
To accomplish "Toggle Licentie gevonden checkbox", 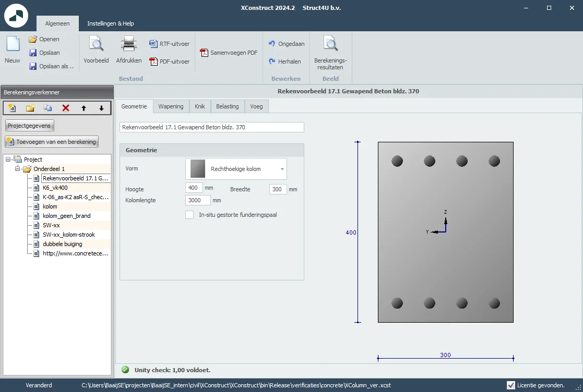I will click(x=511, y=385).
